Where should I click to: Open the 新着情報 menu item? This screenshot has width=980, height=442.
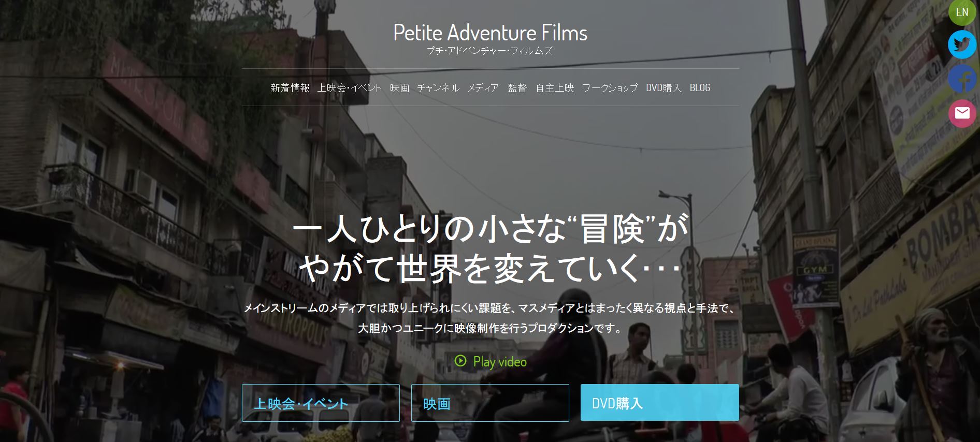coord(290,88)
